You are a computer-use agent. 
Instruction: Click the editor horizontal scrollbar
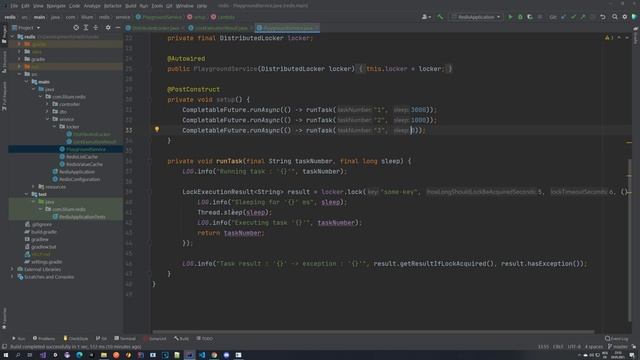(373, 332)
